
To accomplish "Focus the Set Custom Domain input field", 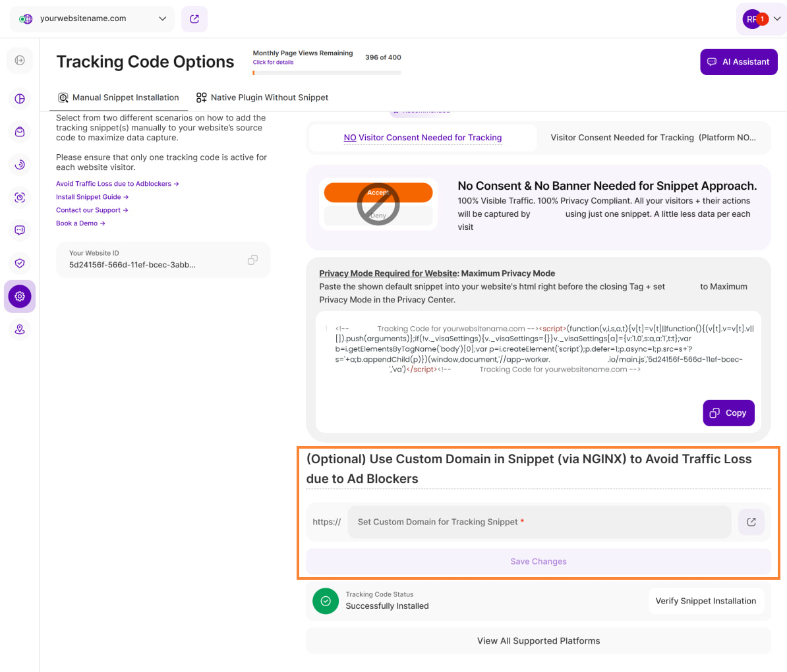I will (539, 522).
